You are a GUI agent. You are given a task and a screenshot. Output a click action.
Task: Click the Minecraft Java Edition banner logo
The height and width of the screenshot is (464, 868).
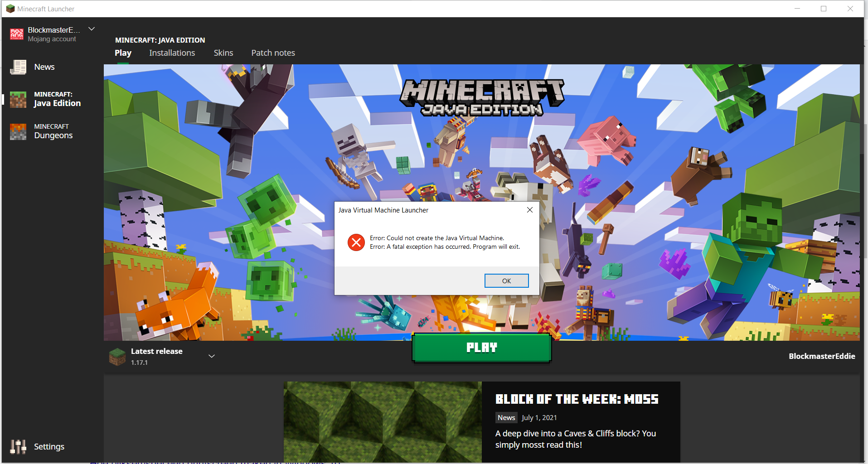[482, 97]
